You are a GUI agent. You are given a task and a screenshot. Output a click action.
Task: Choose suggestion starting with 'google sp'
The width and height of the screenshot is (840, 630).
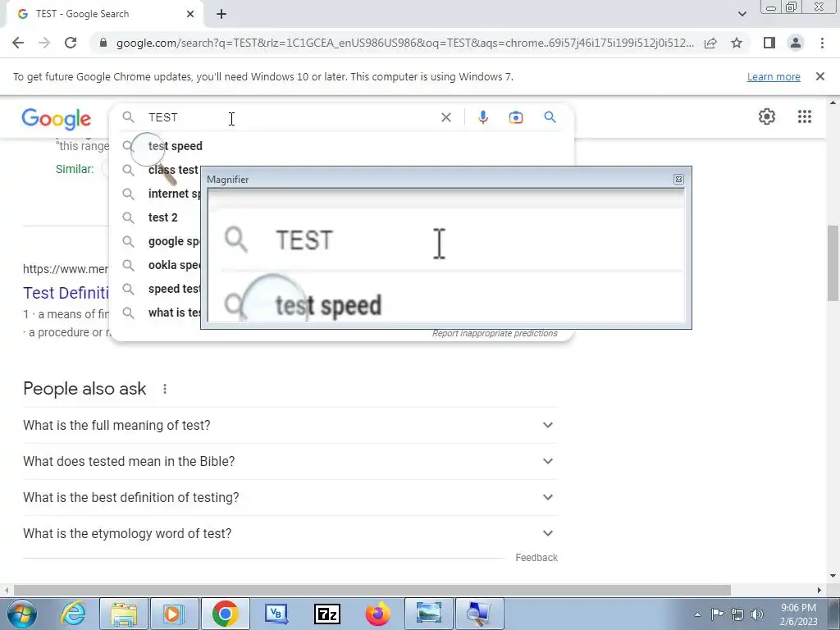pos(174,241)
